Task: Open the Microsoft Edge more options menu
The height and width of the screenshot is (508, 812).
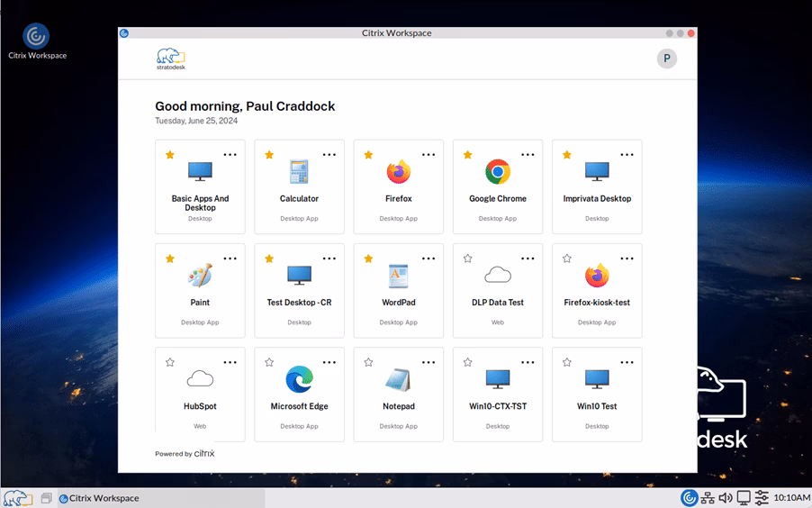Action: click(329, 362)
